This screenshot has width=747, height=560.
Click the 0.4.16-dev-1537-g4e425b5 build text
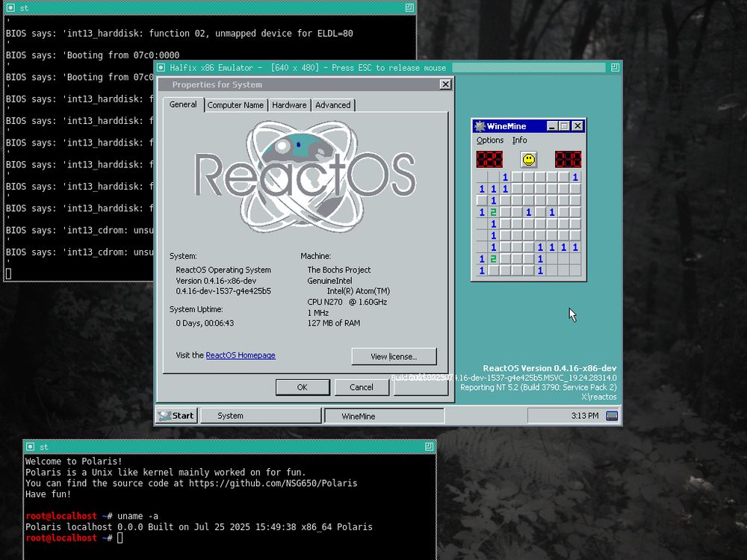(223, 291)
